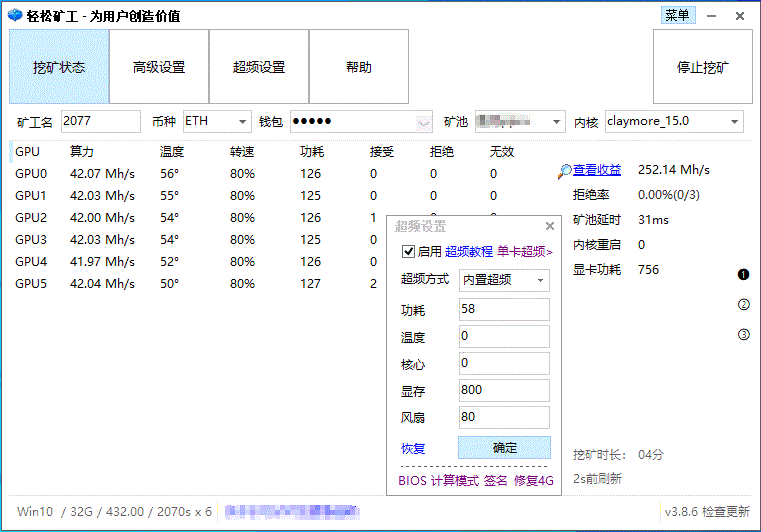Screen dimensions: 761x532
Task: Select the GPU3 row label
Action: tap(31, 240)
